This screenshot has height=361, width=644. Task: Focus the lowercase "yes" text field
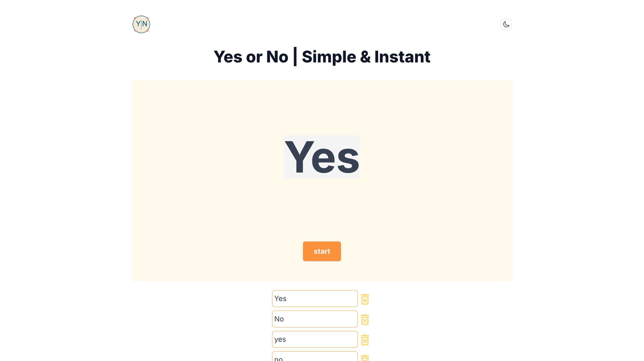click(x=314, y=339)
